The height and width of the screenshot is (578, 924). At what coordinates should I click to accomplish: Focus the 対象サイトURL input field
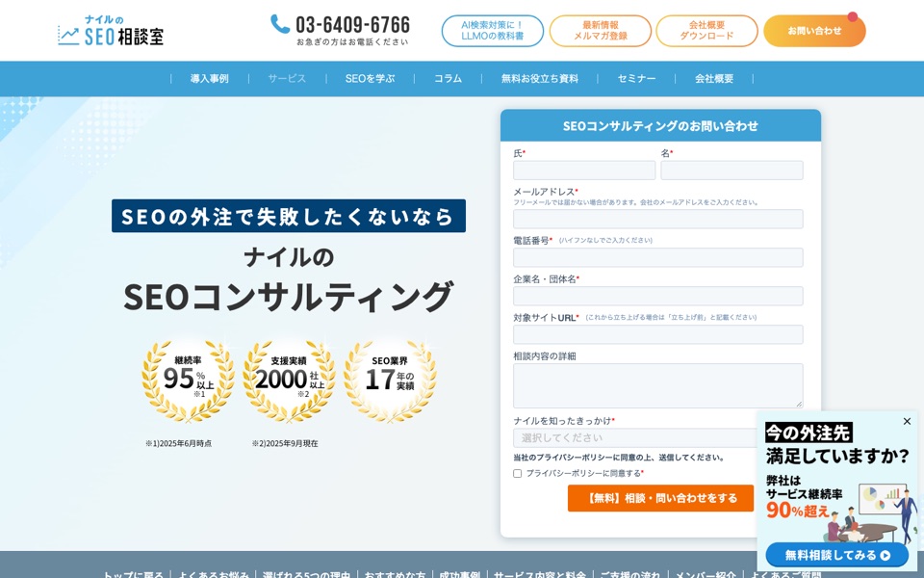pyautogui.click(x=658, y=334)
